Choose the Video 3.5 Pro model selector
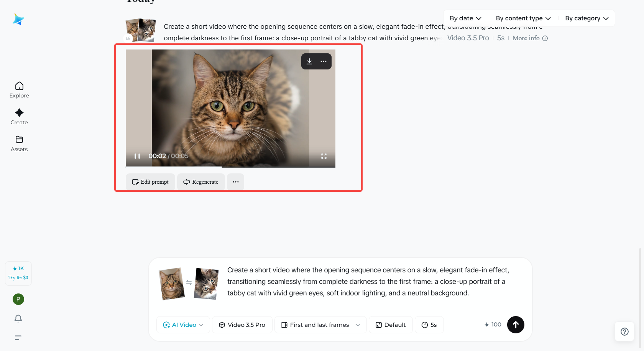 (x=242, y=325)
